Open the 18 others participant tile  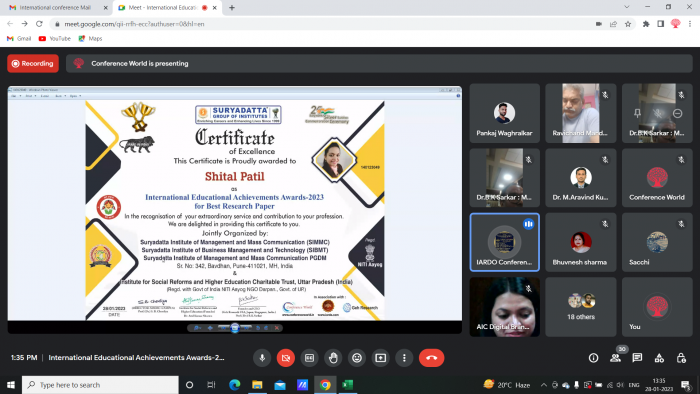[x=581, y=307]
